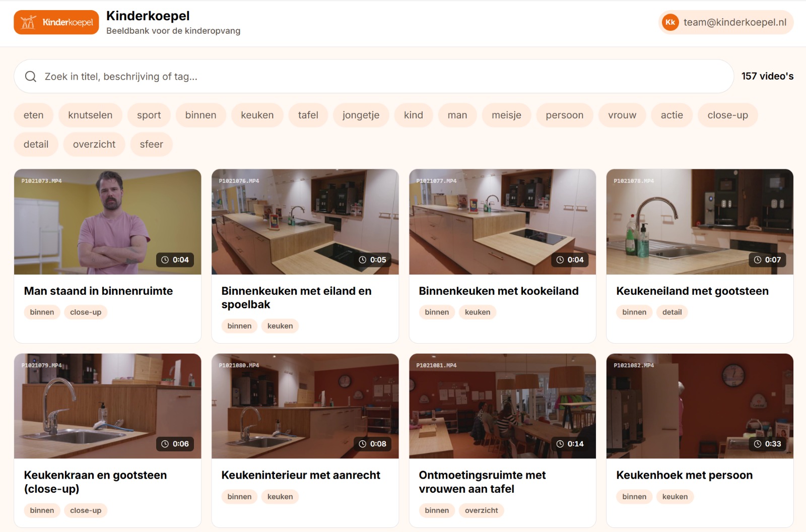The image size is (806, 532).
Task: Filter videos by 'kind'
Action: [x=414, y=115]
